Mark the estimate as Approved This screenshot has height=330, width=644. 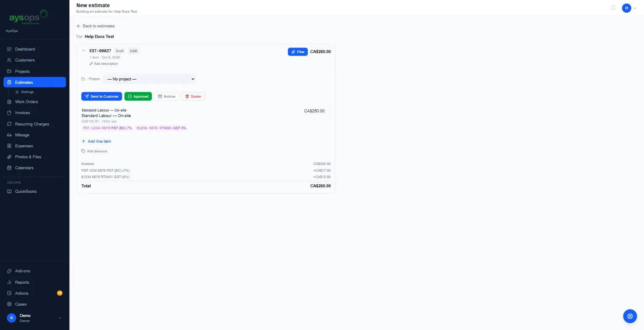pos(138,96)
